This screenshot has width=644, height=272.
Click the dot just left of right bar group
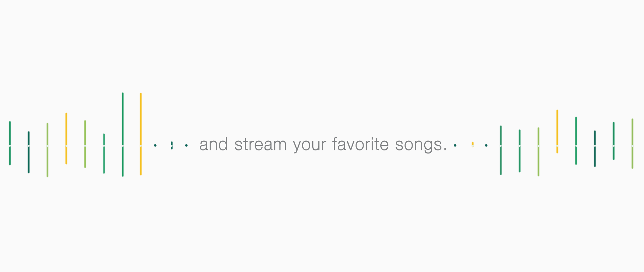coord(486,145)
